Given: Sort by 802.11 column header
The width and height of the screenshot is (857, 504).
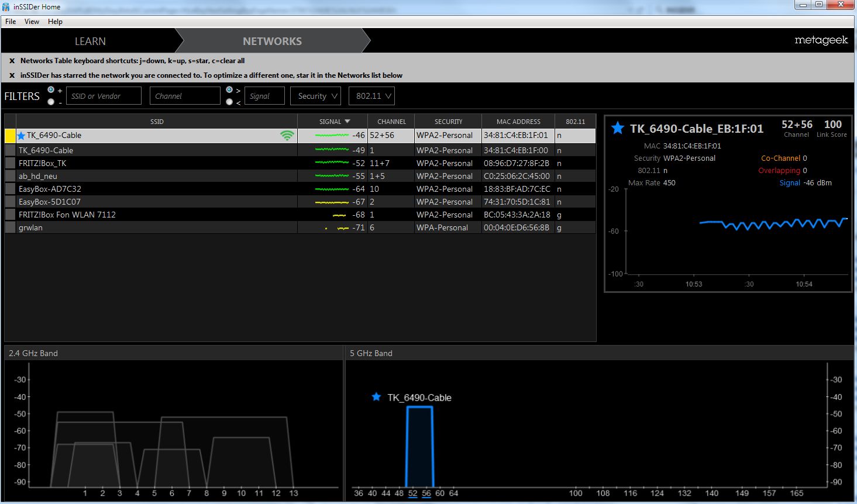Looking at the screenshot, I should [576, 122].
